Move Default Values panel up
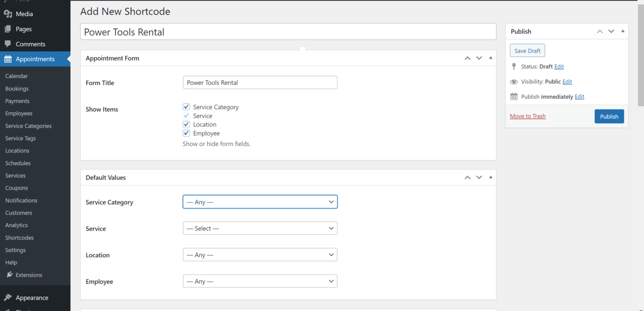 point(467,177)
